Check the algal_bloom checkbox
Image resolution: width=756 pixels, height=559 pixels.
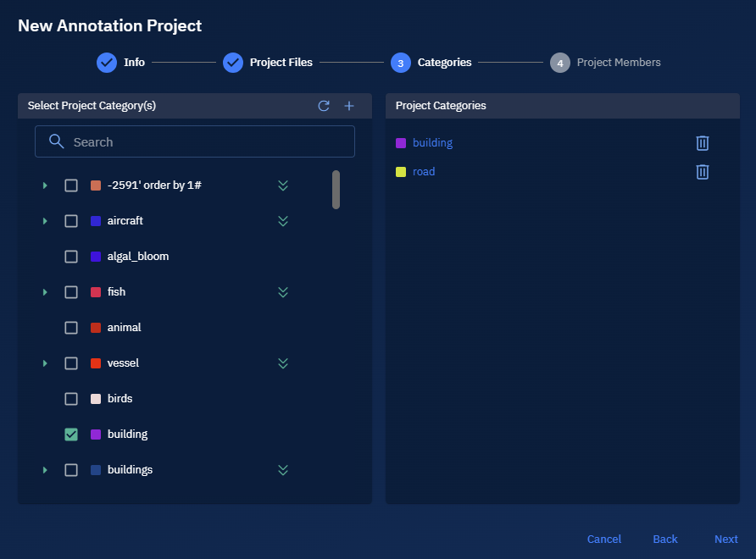[x=71, y=257]
